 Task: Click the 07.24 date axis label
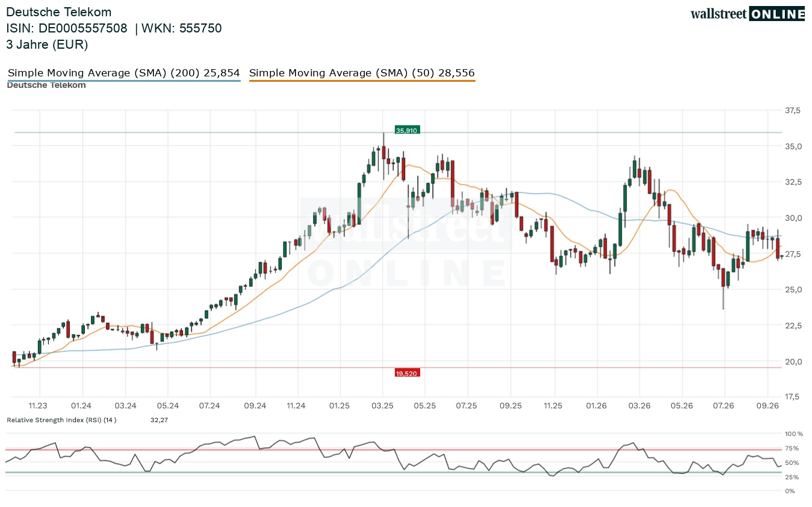(209, 406)
